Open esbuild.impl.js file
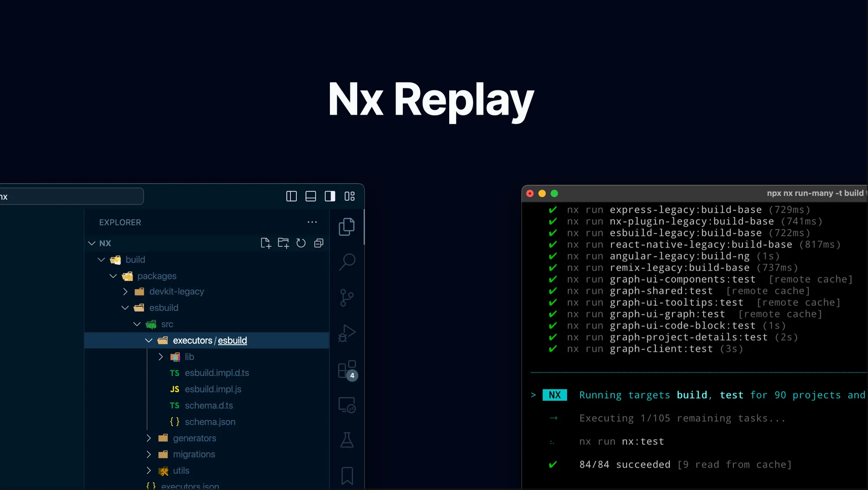 (213, 389)
